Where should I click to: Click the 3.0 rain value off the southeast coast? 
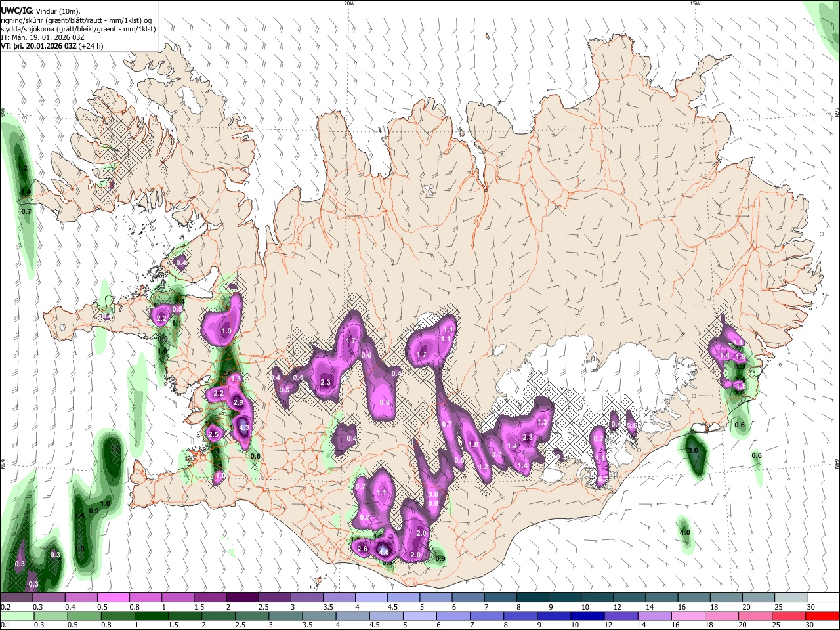point(693,451)
